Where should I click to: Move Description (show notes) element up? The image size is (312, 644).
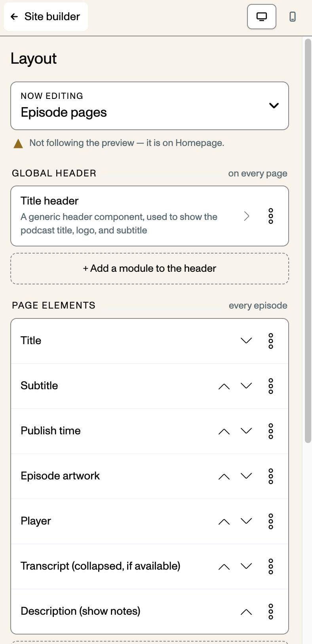pos(246,612)
